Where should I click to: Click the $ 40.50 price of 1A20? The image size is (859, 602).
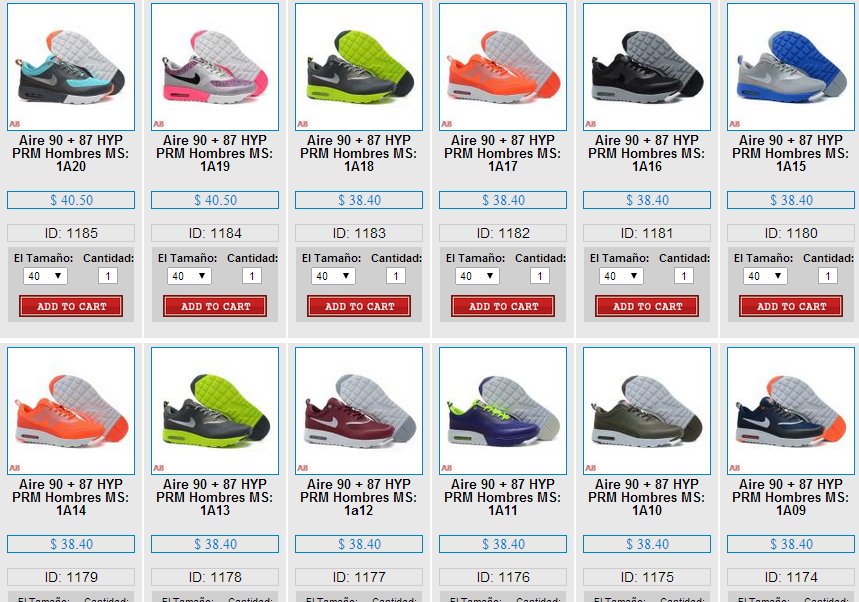[x=71, y=200]
